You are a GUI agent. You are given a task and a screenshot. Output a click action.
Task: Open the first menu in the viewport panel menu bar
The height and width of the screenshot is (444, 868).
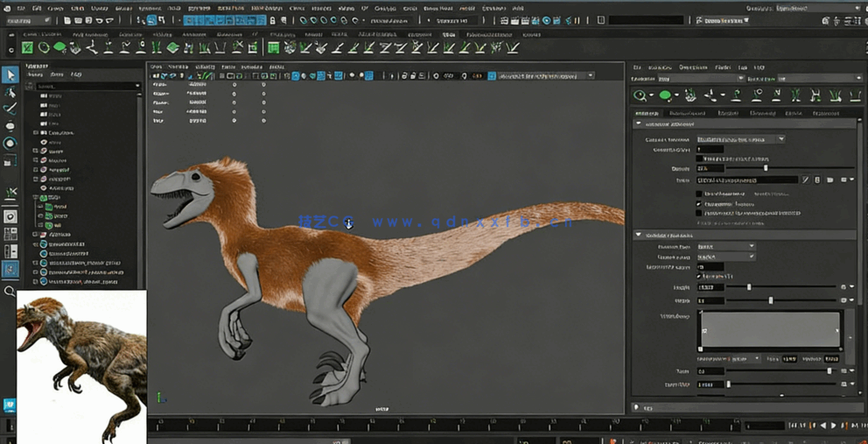(157, 67)
